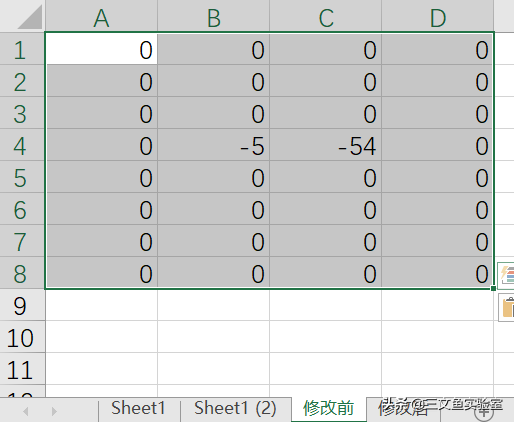
Task: Click cell C4 containing -54
Action: pos(325,145)
